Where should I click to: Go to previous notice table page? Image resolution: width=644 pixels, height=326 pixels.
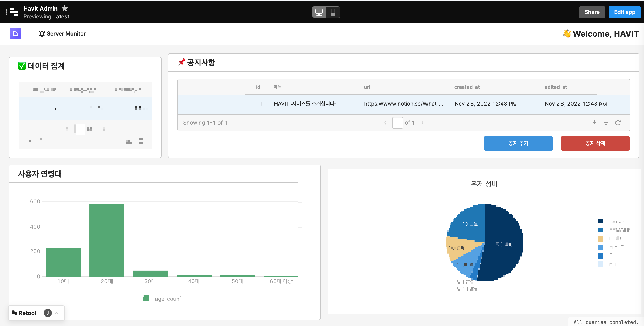(x=385, y=123)
